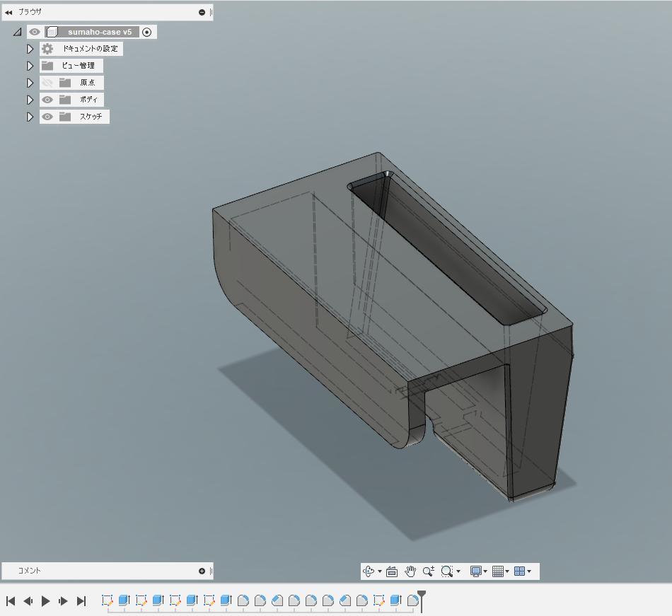672x616 pixels.
Task: Select the Zoom magnifier tool
Action: pos(428,571)
